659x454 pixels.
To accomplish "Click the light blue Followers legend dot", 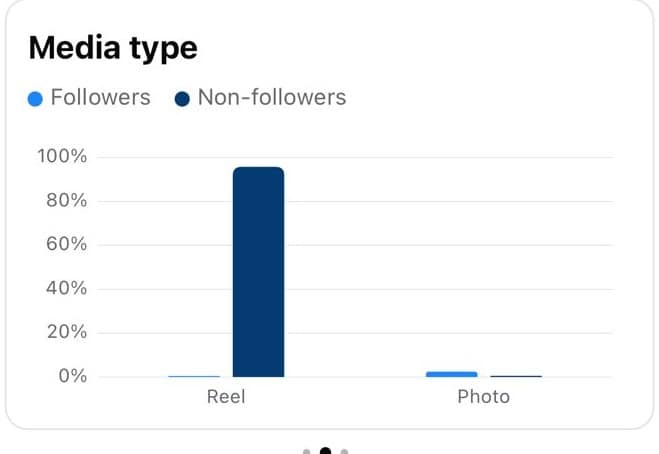I will 35,98.
